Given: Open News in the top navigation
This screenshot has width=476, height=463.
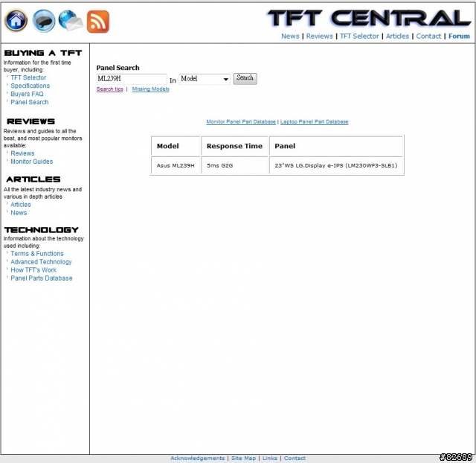Looking at the screenshot, I should point(290,36).
